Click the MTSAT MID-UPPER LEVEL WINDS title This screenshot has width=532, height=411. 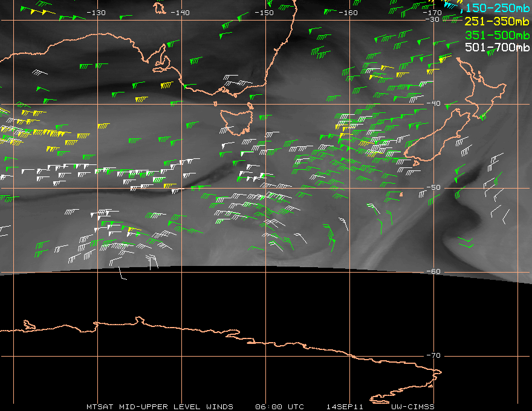tap(159, 406)
